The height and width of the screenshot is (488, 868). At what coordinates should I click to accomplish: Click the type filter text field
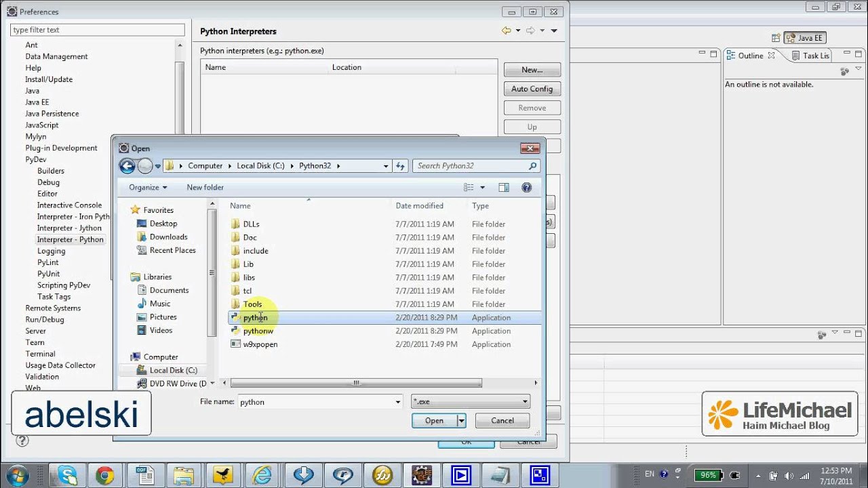pyautogui.click(x=98, y=30)
